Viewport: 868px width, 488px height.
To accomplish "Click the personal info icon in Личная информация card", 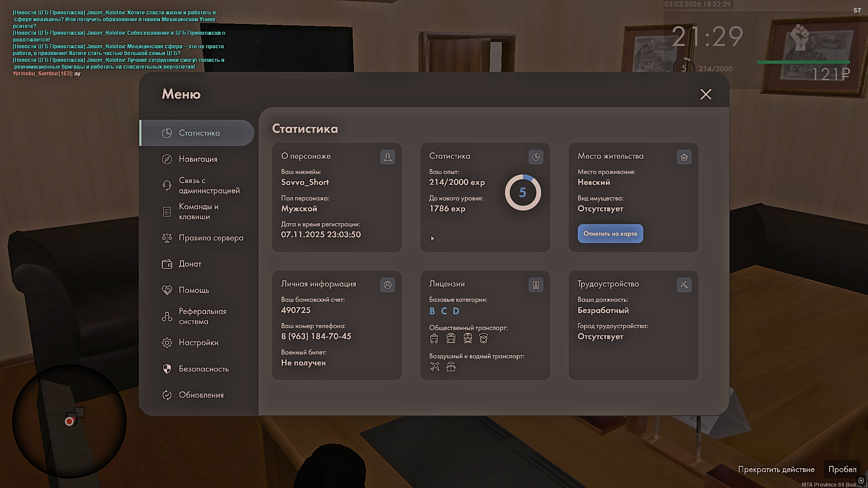I will 387,285.
